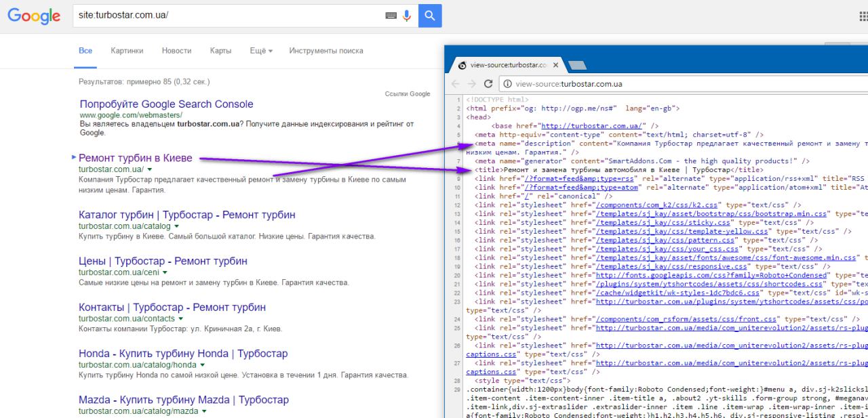
Task: Open template-yellow.css source link
Action: (682, 231)
